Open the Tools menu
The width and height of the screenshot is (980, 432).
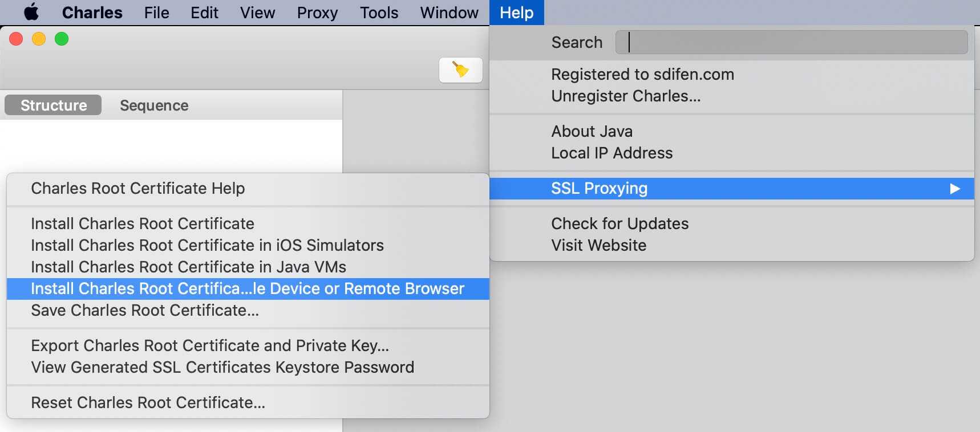coord(379,13)
